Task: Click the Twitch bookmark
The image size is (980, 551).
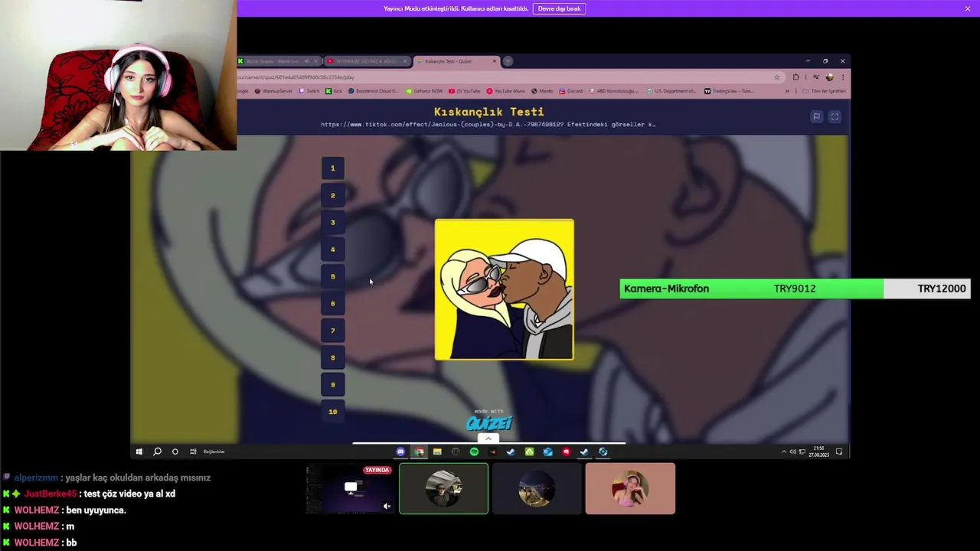Action: click(309, 91)
